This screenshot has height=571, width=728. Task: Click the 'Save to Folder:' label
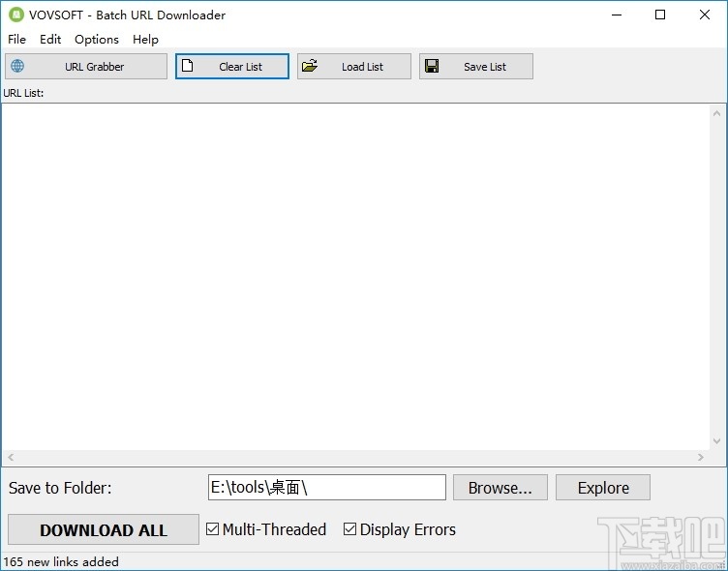pos(60,488)
